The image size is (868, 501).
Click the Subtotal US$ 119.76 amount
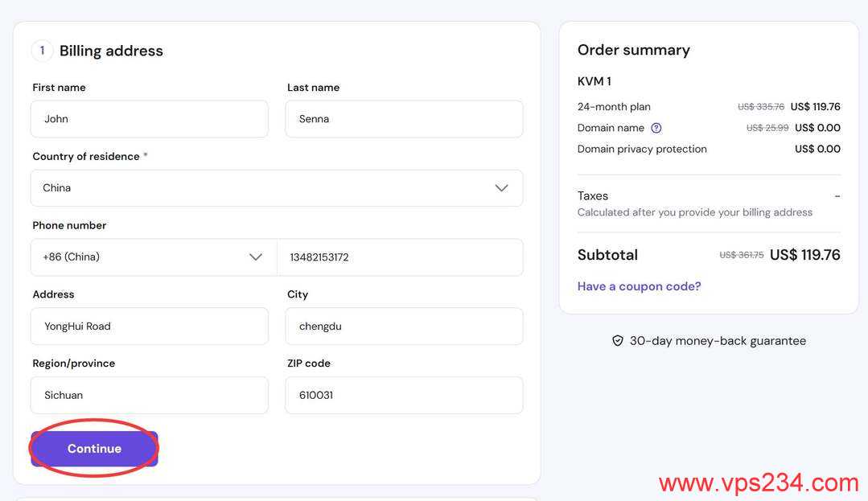click(804, 255)
